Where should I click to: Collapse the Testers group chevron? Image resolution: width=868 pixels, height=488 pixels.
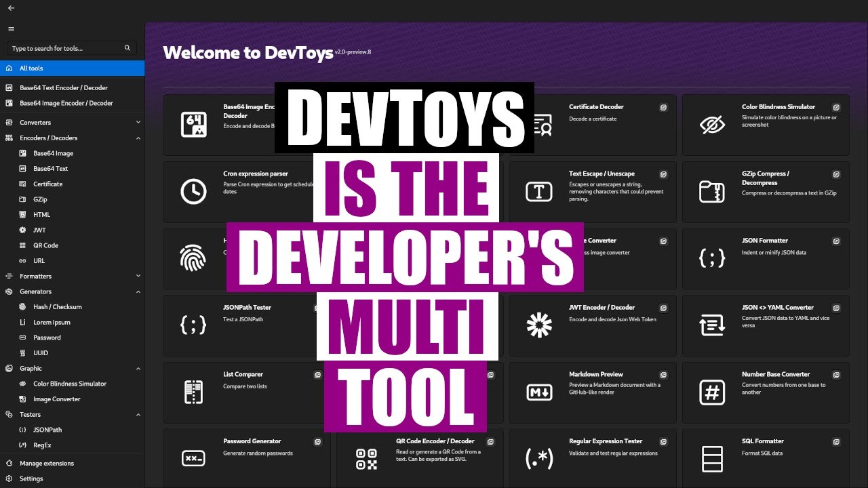(x=138, y=414)
